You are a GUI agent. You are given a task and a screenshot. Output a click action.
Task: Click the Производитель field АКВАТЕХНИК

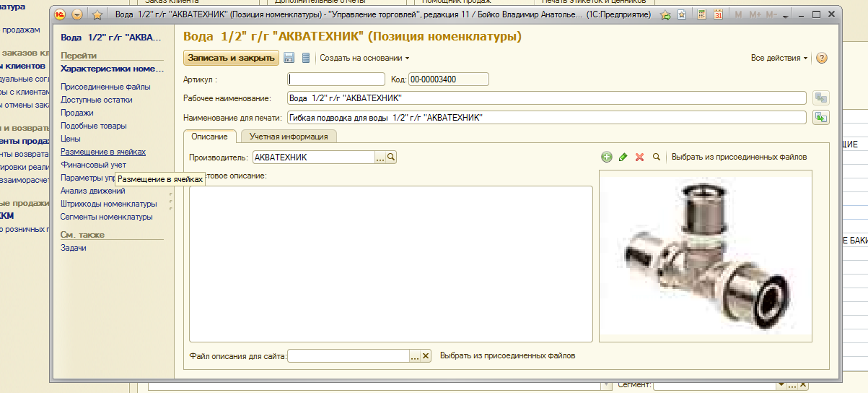point(313,157)
